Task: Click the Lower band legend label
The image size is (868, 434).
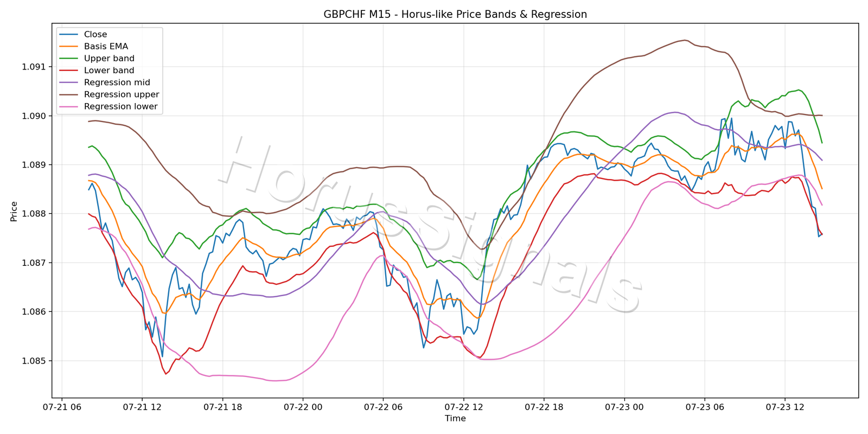Action: 109,71
